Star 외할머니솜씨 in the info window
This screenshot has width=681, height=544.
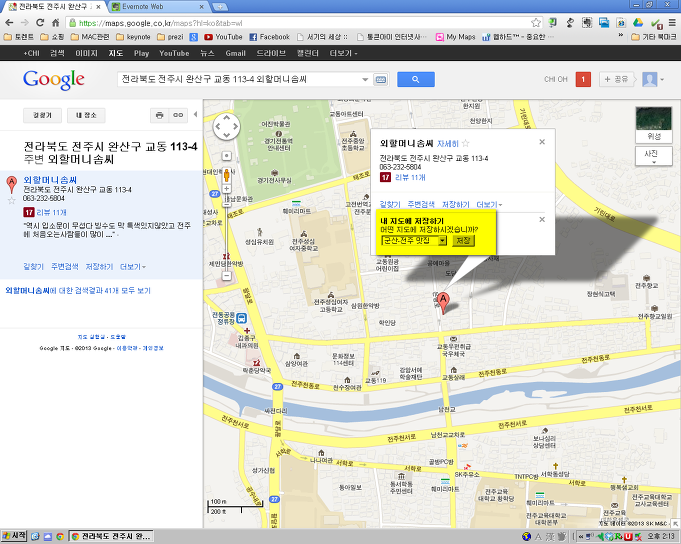pyautogui.click(x=466, y=143)
